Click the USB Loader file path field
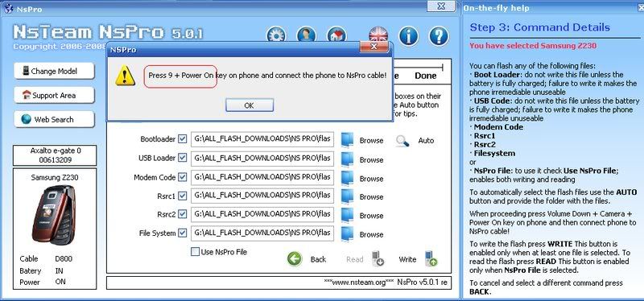The width and height of the screenshot is (644, 301). coord(262,158)
